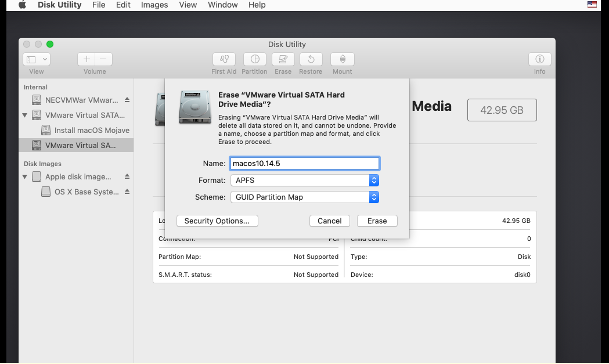Click the green zoom window button

click(50, 44)
